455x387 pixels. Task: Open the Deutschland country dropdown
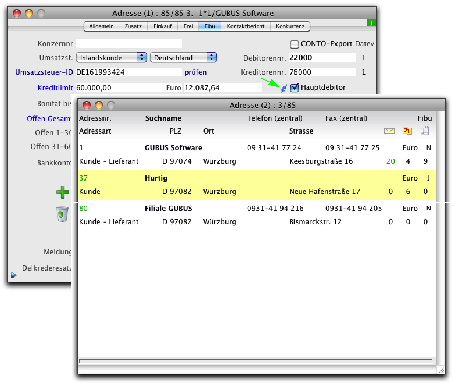184,57
